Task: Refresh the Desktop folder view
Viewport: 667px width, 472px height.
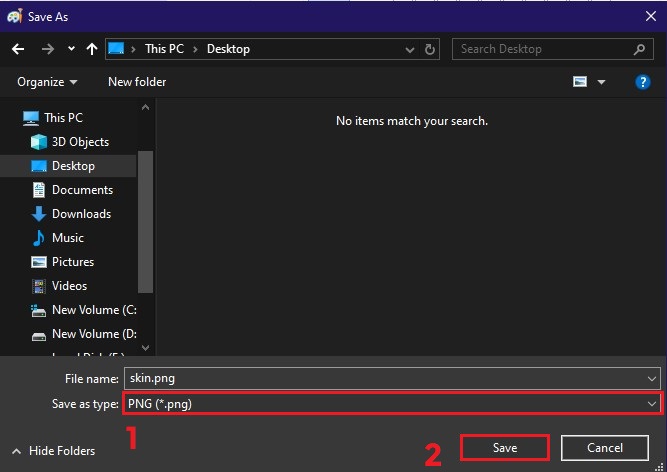Action: click(430, 49)
